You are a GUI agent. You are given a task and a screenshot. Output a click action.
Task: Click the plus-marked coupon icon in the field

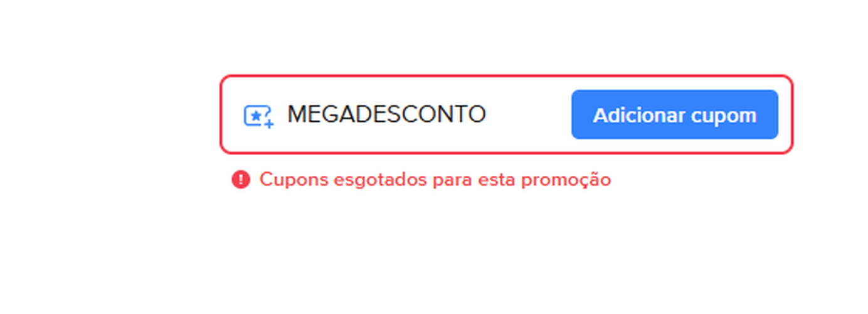[258, 116]
